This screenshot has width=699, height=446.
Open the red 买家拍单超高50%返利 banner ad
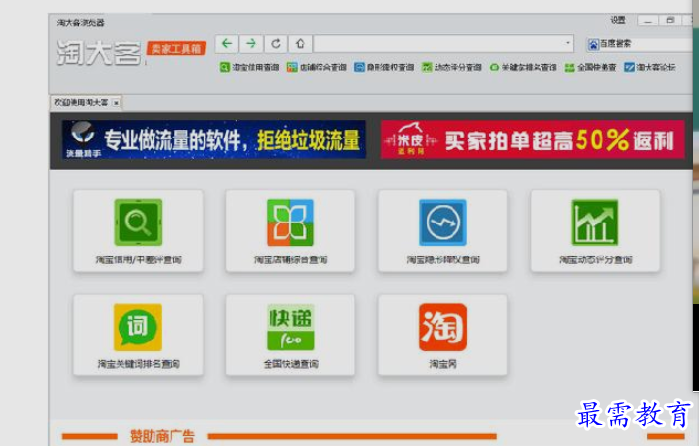532,140
